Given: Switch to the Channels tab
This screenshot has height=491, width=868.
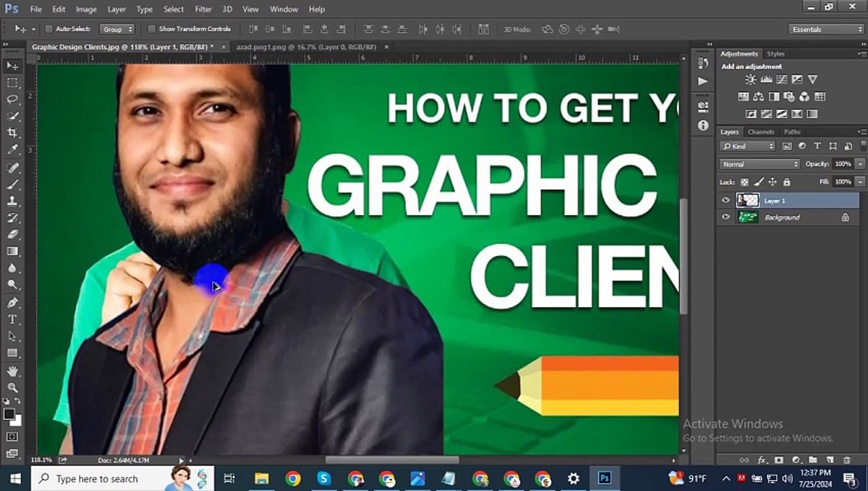Looking at the screenshot, I should [x=761, y=132].
